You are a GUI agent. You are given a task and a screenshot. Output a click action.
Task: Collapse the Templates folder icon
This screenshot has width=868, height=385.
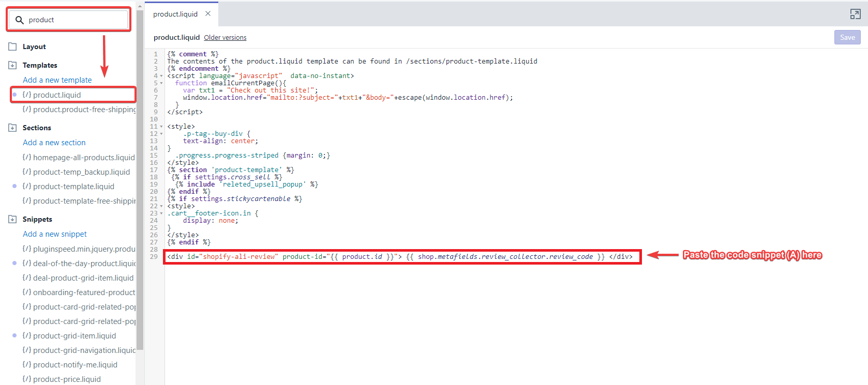[12, 65]
